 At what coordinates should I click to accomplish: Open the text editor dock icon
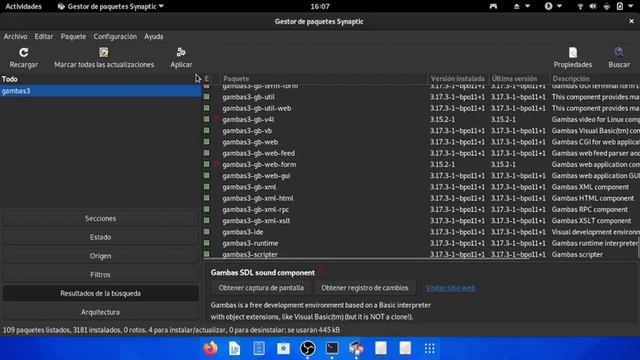(259, 348)
